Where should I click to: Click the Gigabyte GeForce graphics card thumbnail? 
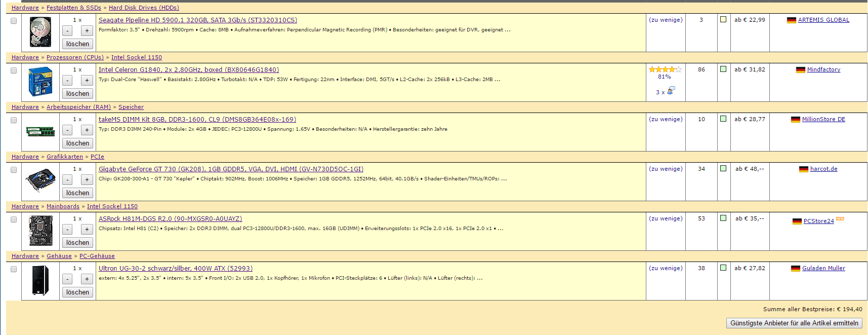click(40, 181)
